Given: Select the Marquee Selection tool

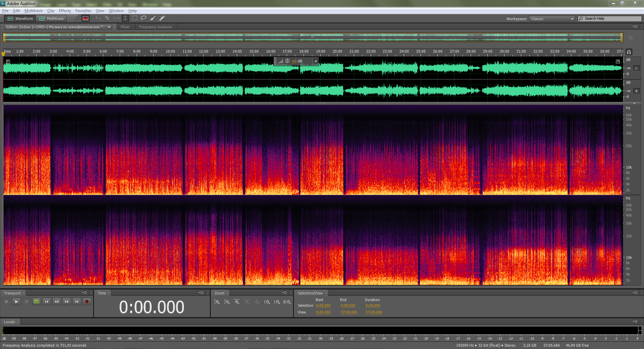Looking at the screenshot, I should [x=135, y=18].
